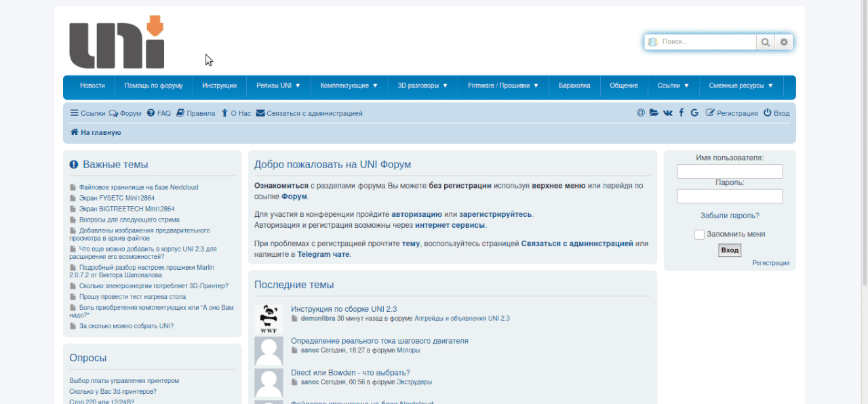Open the Экструдеры forum link
This screenshot has height=404, width=868.
point(414,382)
